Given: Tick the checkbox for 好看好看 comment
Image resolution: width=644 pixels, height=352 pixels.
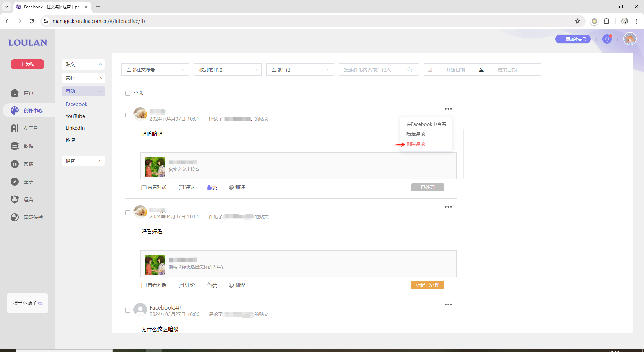Looking at the screenshot, I should 128,213.
